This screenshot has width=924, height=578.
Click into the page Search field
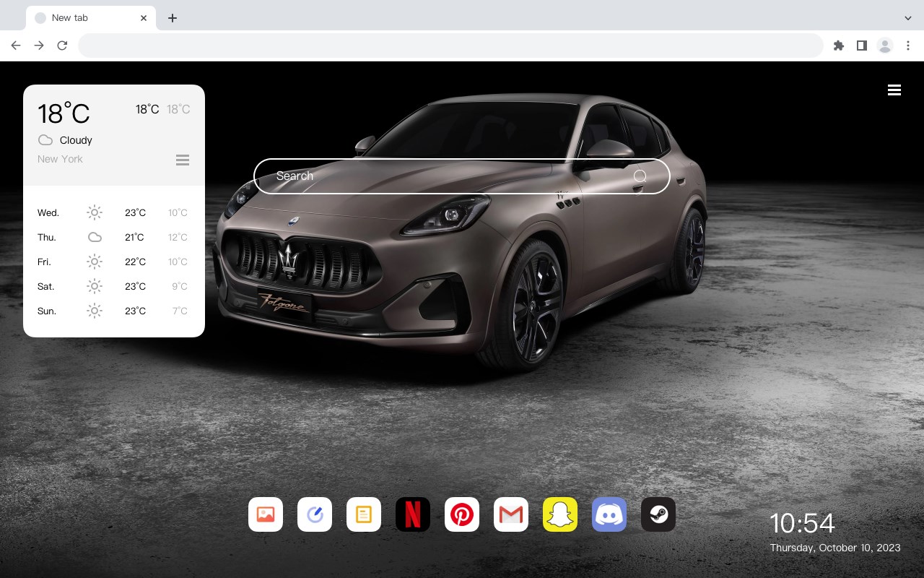click(x=462, y=176)
